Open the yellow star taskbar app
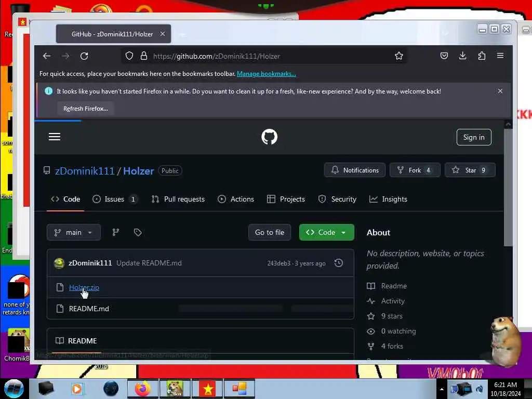 (208, 389)
